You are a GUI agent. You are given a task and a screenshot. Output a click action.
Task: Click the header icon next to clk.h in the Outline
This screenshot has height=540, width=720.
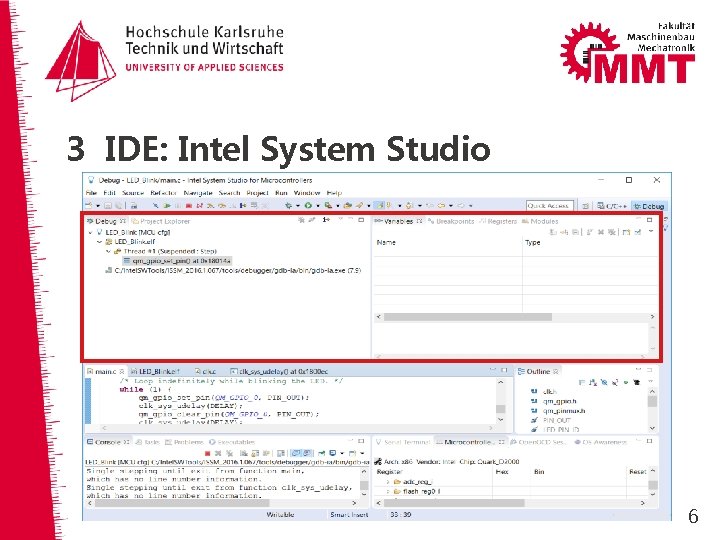coord(534,391)
